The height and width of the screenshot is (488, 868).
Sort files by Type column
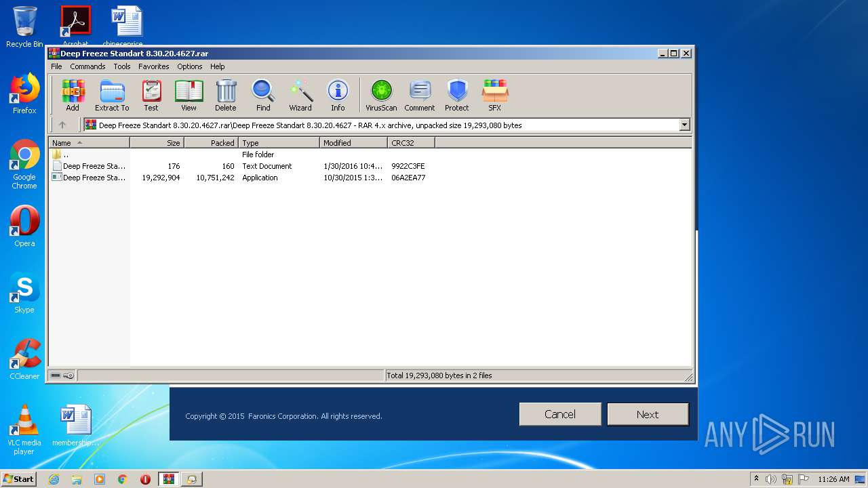279,142
